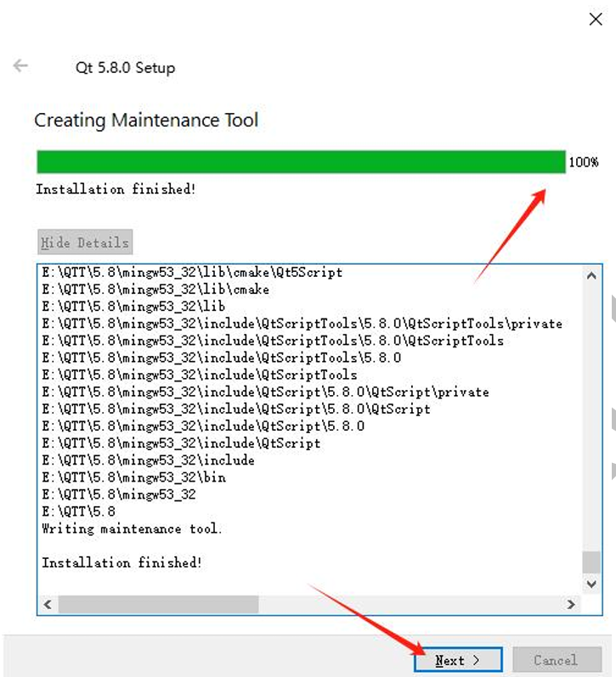
Task: Click log line ending in 5.8.0\QtScriptTools\private
Action: pyautogui.click(x=302, y=324)
